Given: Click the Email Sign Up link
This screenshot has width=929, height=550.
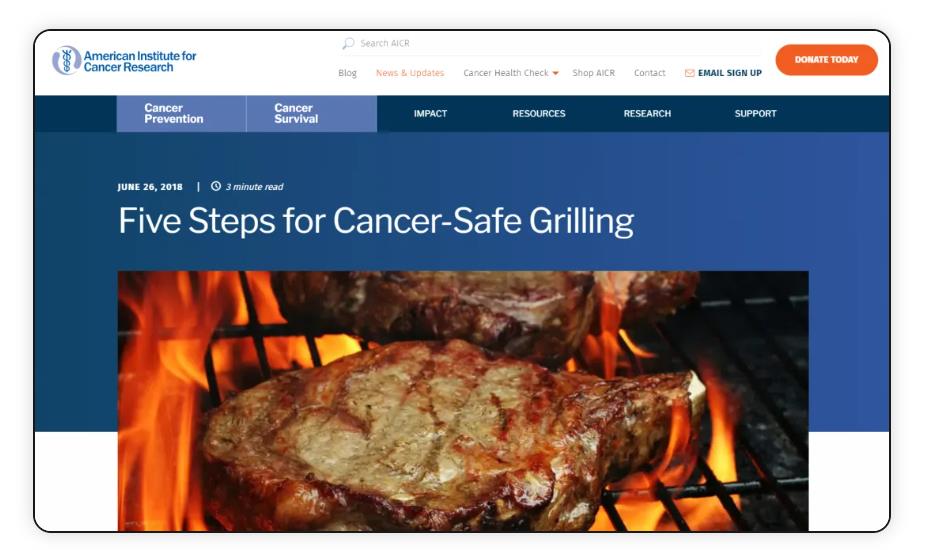Looking at the screenshot, I should 730,73.
